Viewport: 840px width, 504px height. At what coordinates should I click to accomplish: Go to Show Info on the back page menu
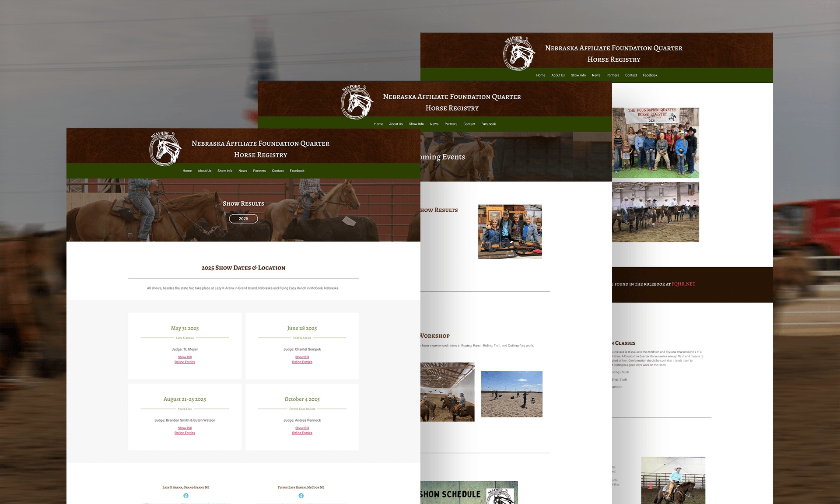(x=578, y=75)
